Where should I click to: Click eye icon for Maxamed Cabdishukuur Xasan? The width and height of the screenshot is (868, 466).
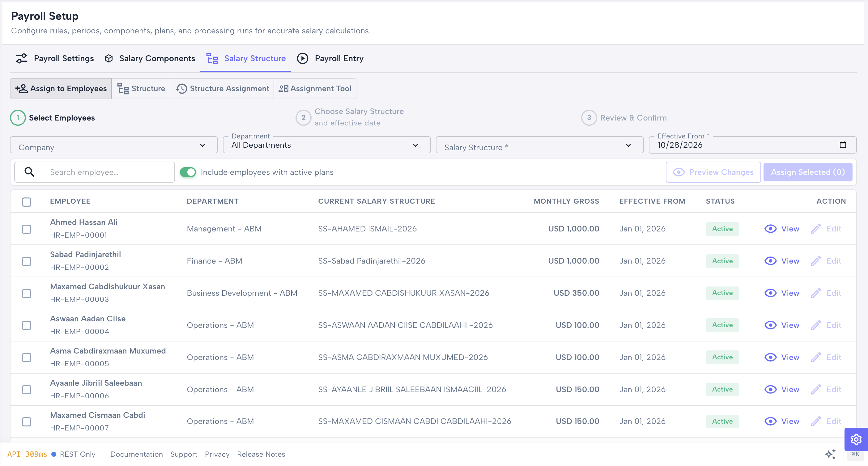pyautogui.click(x=770, y=293)
